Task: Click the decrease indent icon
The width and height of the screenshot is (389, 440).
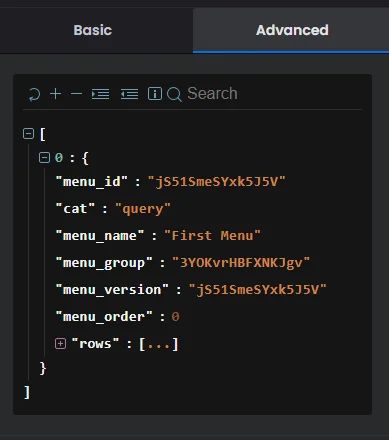Action: [x=129, y=94]
